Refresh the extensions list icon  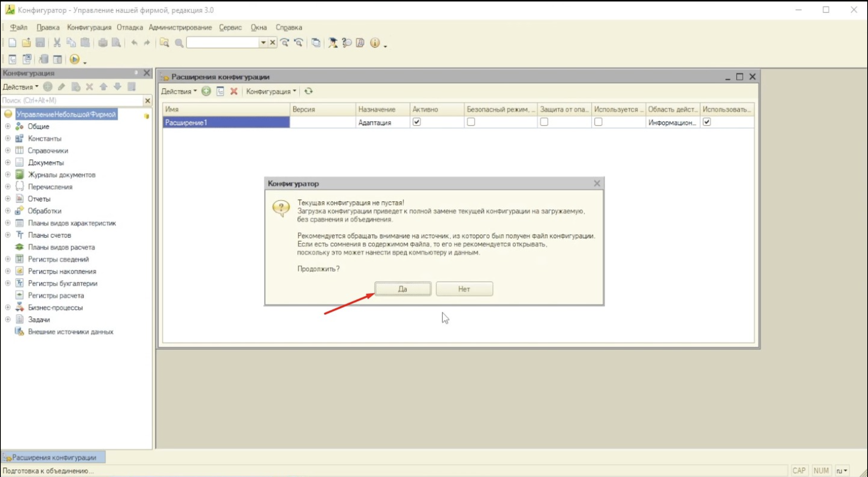pyautogui.click(x=308, y=91)
